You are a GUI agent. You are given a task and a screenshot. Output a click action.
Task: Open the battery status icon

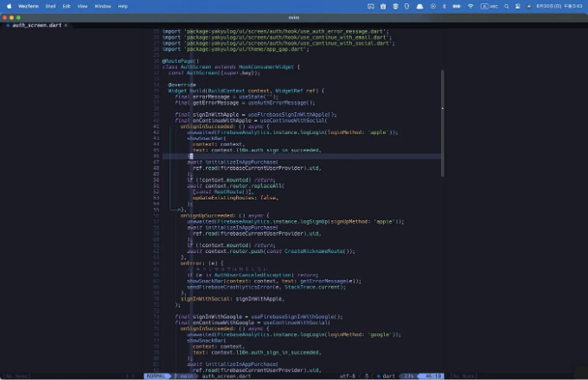point(457,6)
